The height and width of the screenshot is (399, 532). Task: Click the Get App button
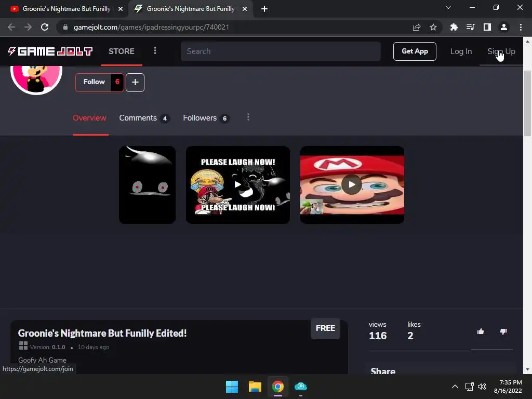[x=415, y=51]
